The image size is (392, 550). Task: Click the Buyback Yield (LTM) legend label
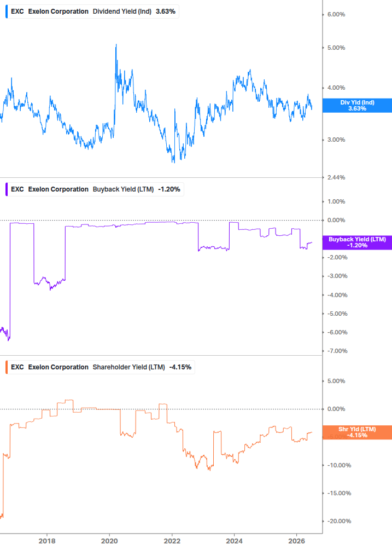(124, 189)
